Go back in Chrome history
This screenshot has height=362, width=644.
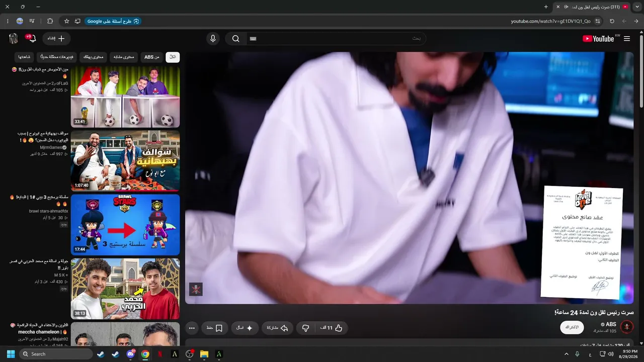[636, 21]
